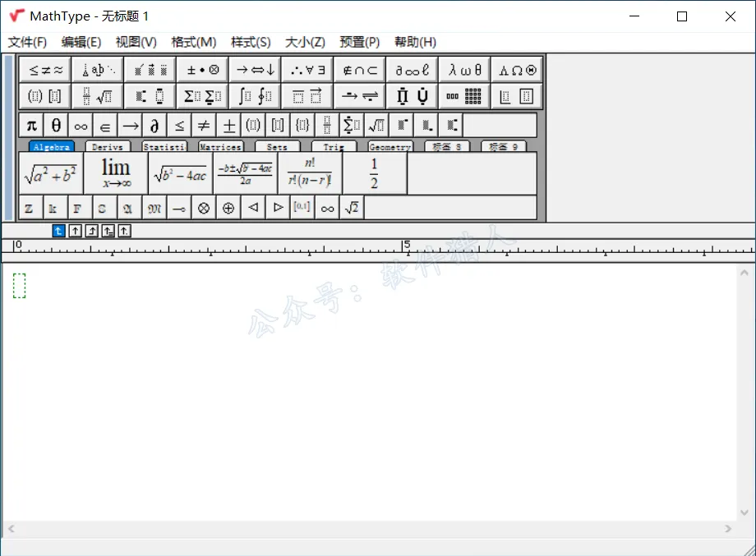Open underbar and overbar templates palette
This screenshot has width=756, height=556.
point(307,96)
